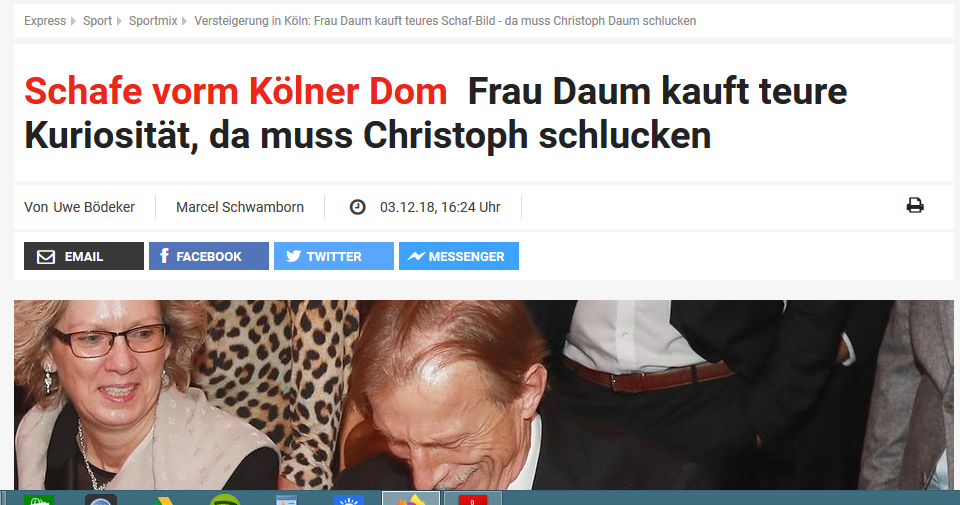Click the Facebook f logo icon
This screenshot has width=960, height=505.
pos(164,256)
